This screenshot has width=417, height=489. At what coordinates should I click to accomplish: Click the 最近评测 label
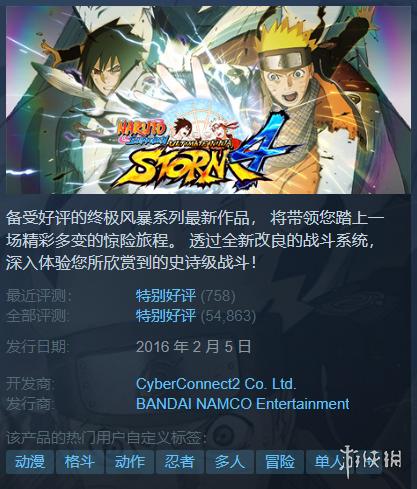tap(39, 296)
